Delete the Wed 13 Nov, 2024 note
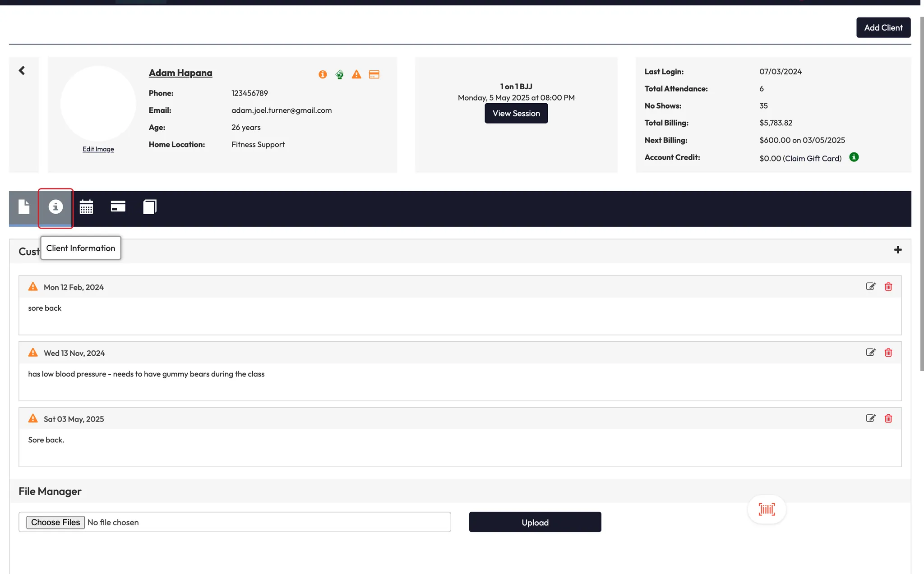This screenshot has width=924, height=574. [888, 353]
